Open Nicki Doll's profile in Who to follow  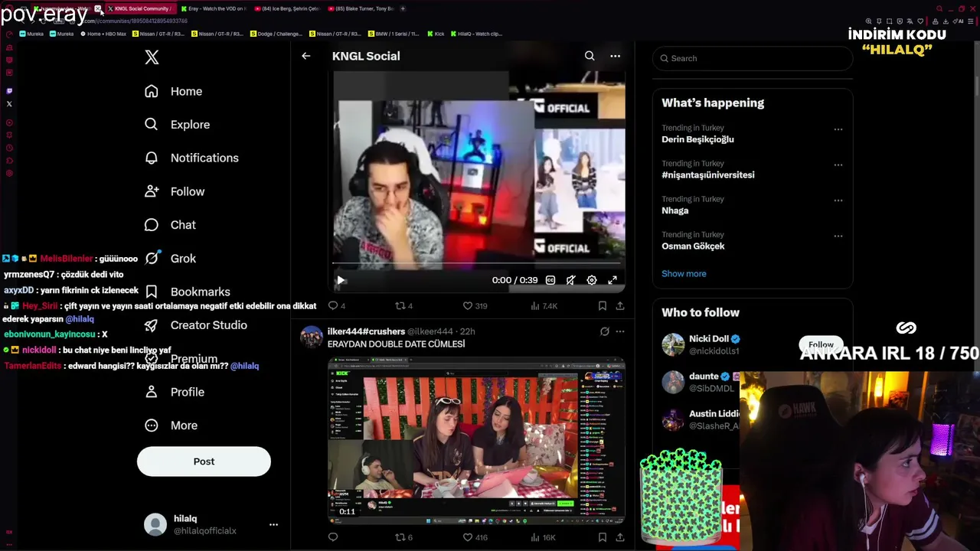[709, 339]
